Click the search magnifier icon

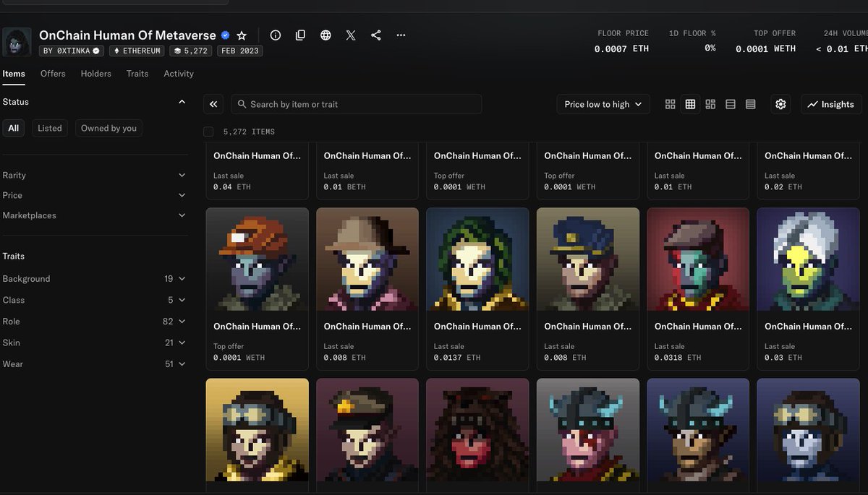point(242,104)
